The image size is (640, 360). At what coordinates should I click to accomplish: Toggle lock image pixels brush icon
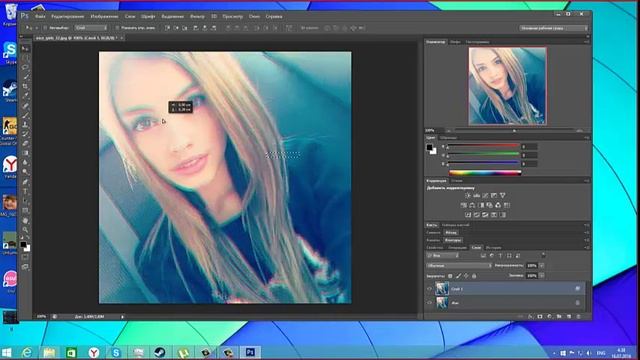coord(459,276)
